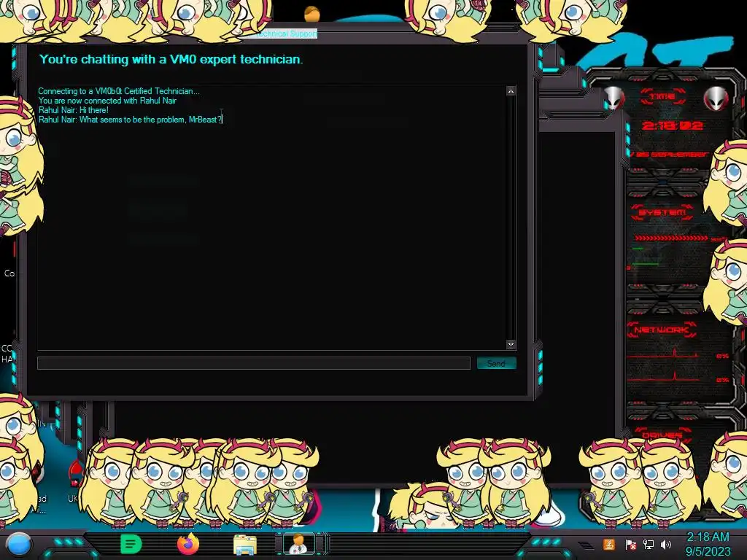Open the green chat-bubble app on taskbar
This screenshot has width=747, height=560.
(x=131, y=544)
